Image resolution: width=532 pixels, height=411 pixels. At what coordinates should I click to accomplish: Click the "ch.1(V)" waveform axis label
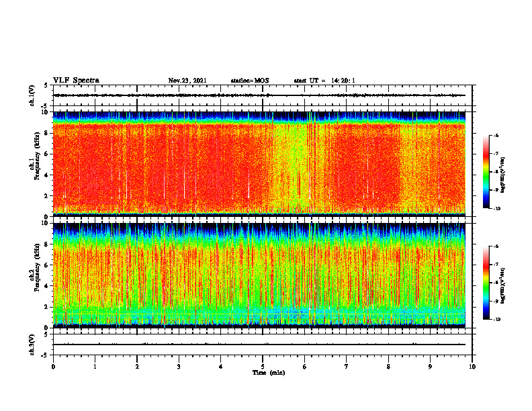32,95
